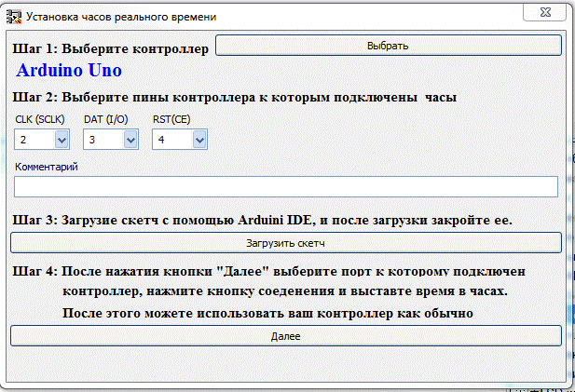Click the Шаг 2 pins heading text
This screenshot has width=575, height=392.
tap(235, 98)
